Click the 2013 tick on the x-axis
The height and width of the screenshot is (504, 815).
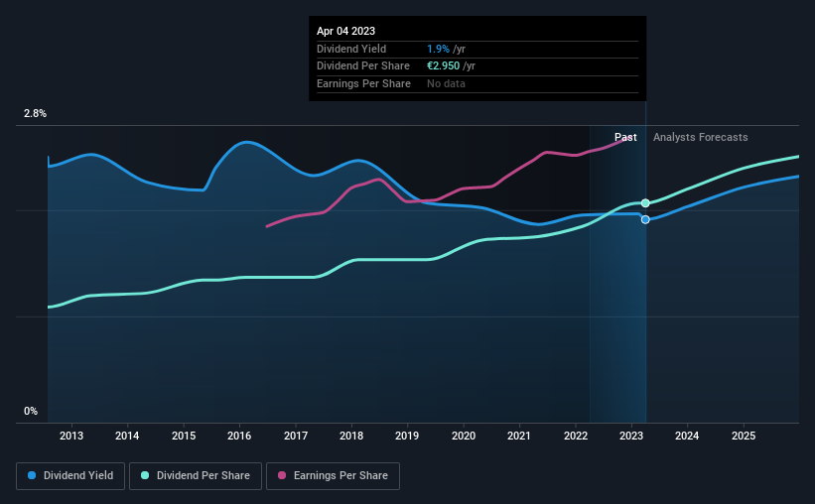tap(71, 436)
